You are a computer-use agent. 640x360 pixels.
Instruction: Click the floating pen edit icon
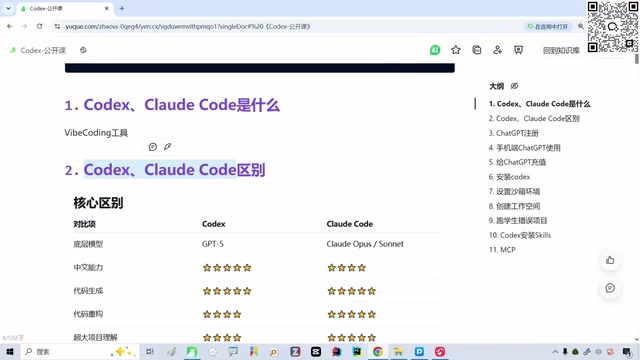click(x=167, y=147)
